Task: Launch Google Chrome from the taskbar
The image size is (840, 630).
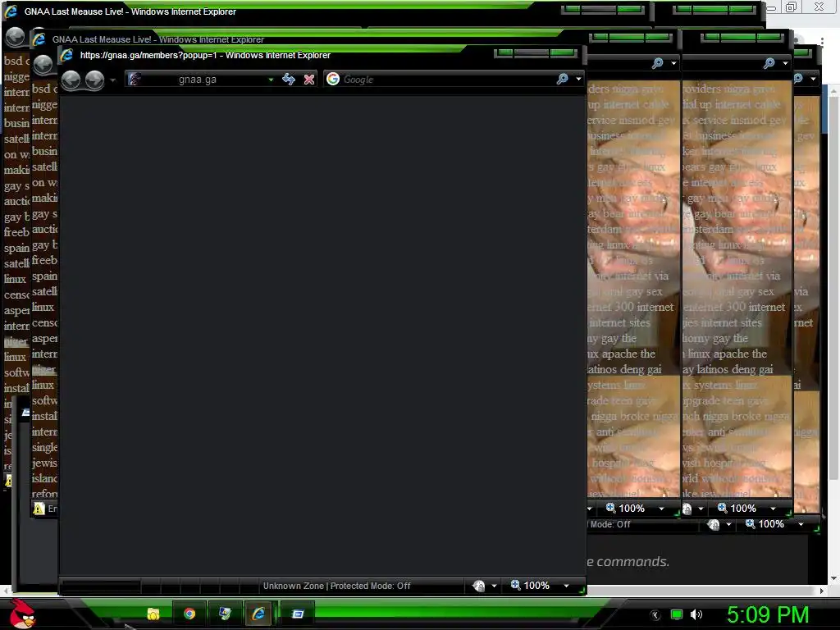Action: point(189,614)
